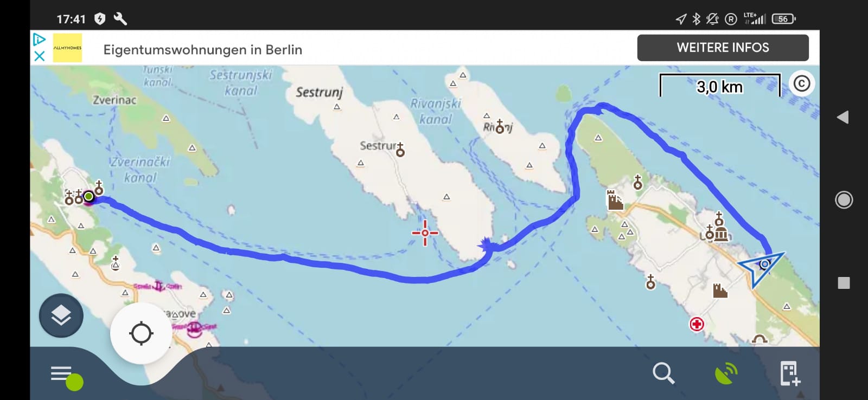
Task: Tap the WEITERE INFOS ad button
Action: [723, 48]
